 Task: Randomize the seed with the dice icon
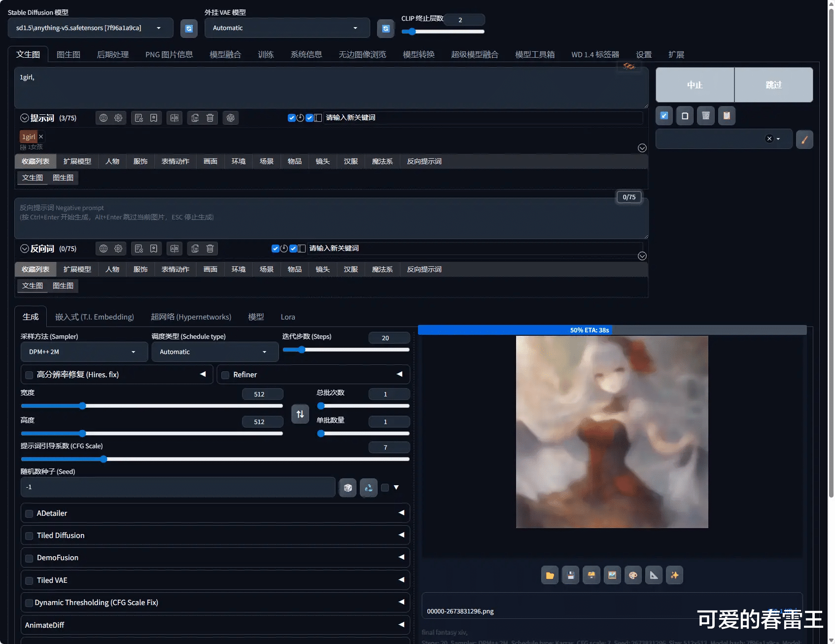pyautogui.click(x=348, y=488)
